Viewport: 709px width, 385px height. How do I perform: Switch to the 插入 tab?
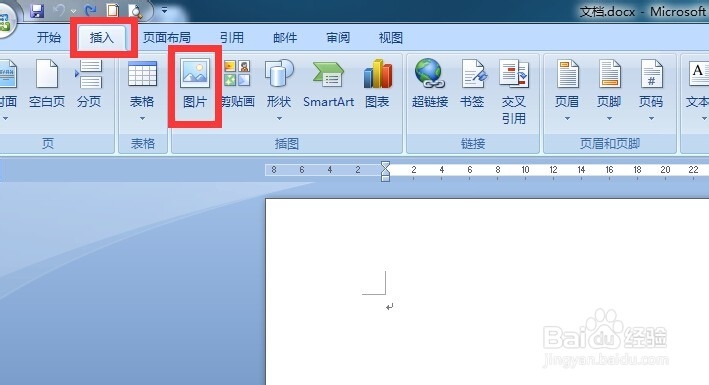102,38
